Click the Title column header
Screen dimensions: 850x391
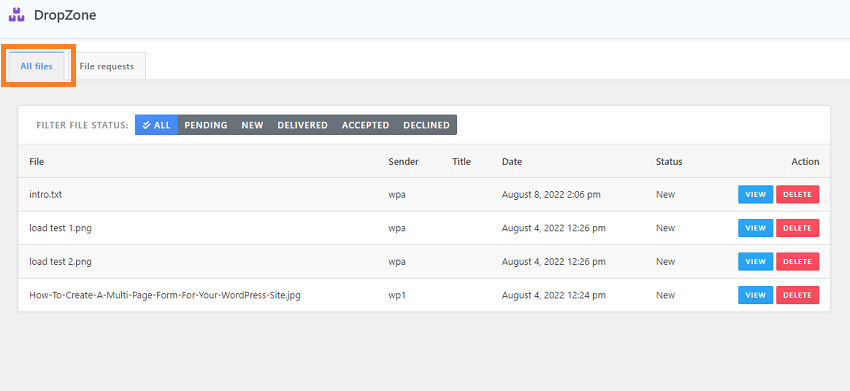(x=461, y=162)
